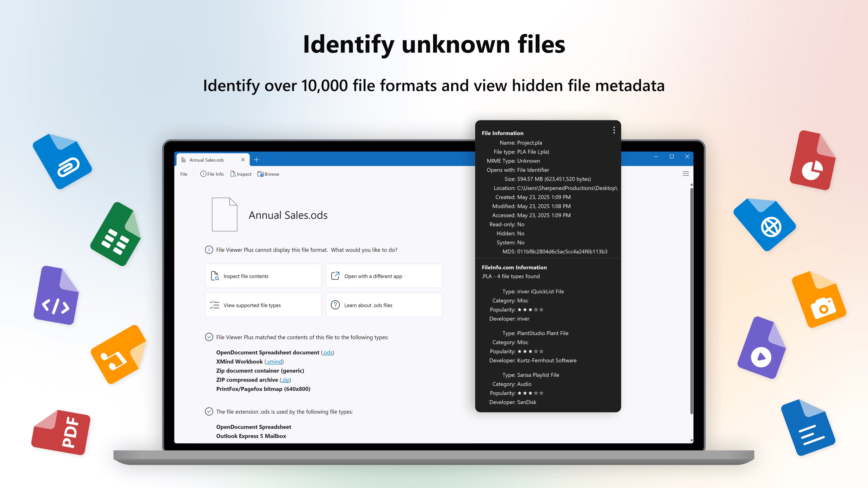Click the external-link icon in Open with a different app
Image resolution: width=868 pixels, height=488 pixels.
pyautogui.click(x=335, y=276)
